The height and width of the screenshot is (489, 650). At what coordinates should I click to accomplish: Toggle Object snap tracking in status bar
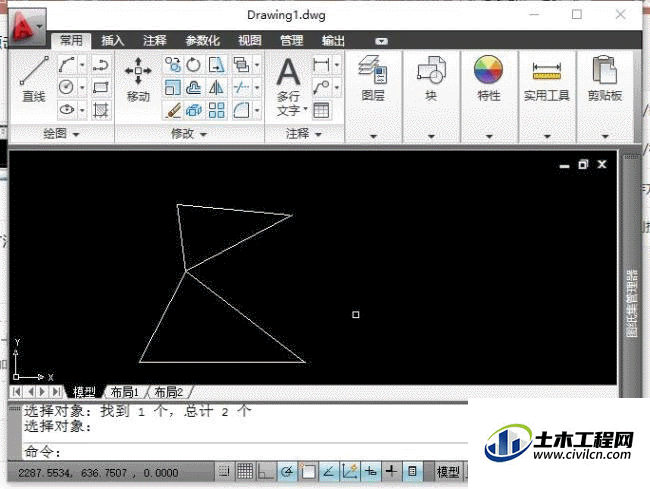(328, 472)
